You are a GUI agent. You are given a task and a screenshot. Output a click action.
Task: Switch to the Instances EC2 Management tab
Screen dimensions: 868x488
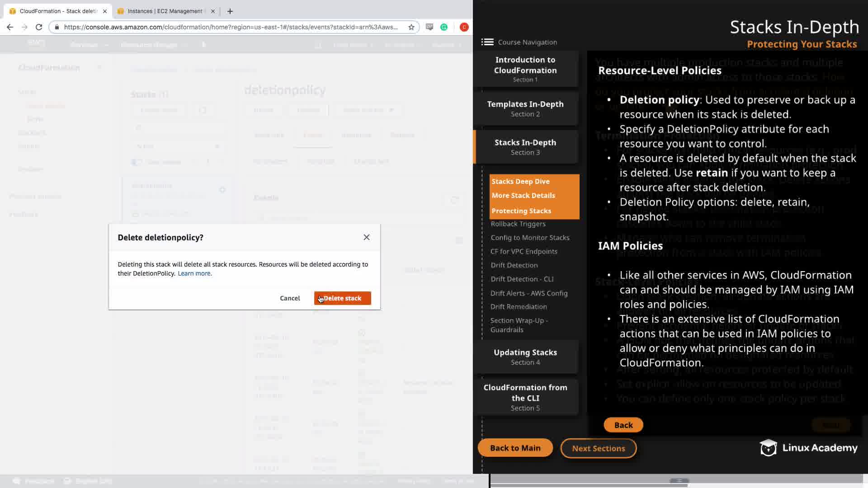click(165, 11)
